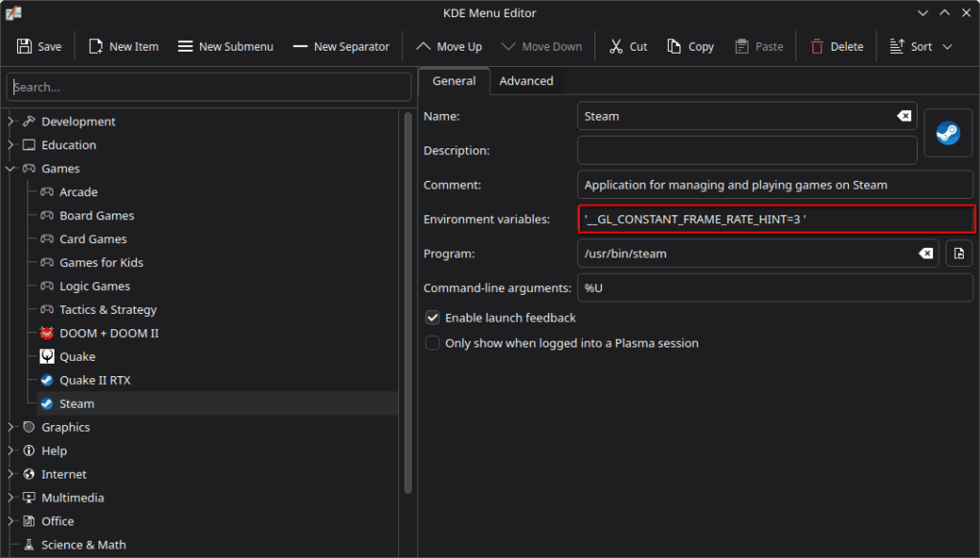
Task: Move the selected entry up
Action: point(449,46)
